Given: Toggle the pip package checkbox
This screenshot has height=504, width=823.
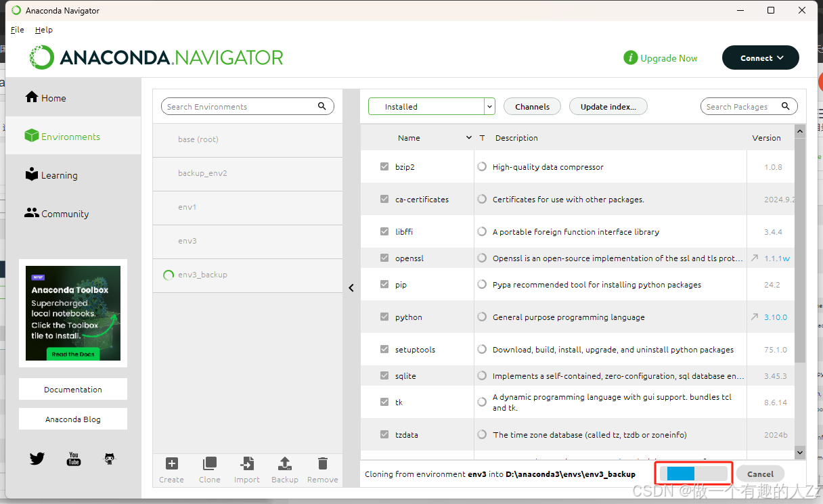Looking at the screenshot, I should pos(384,284).
